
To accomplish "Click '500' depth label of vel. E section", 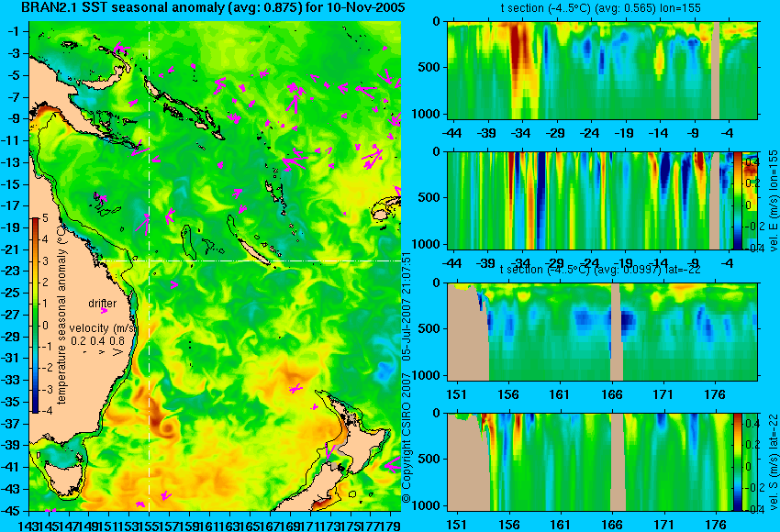I will tap(429, 197).
